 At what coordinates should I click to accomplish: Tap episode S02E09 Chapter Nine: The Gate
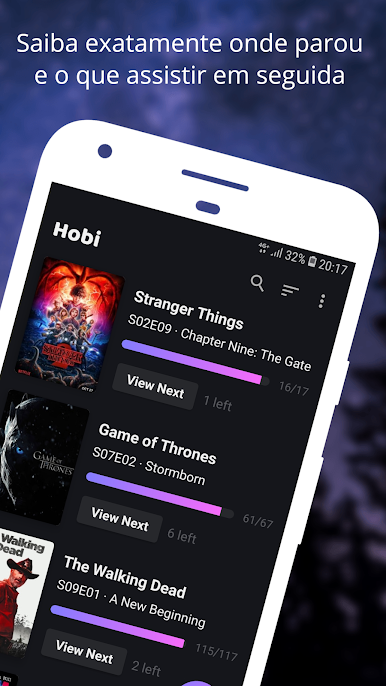coord(219,343)
